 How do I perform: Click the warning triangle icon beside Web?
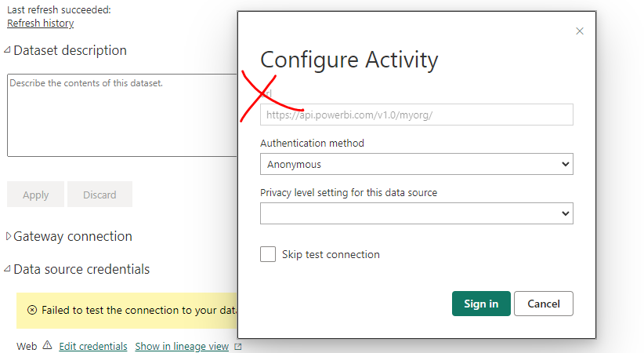[x=47, y=345]
